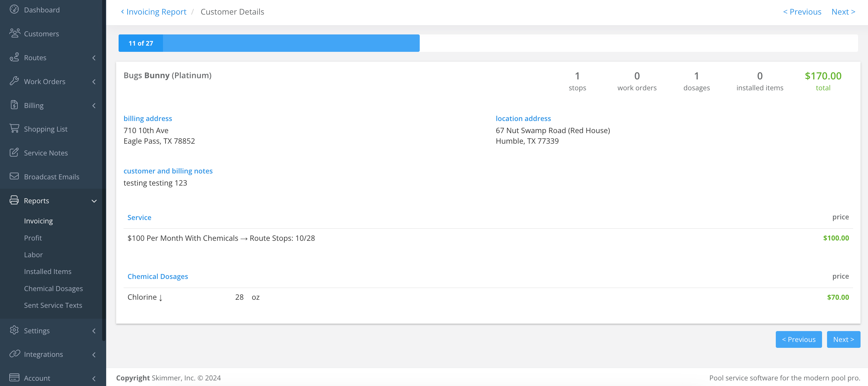868x386 pixels.
Task: Click the $100.00 service price
Action: pos(836,238)
